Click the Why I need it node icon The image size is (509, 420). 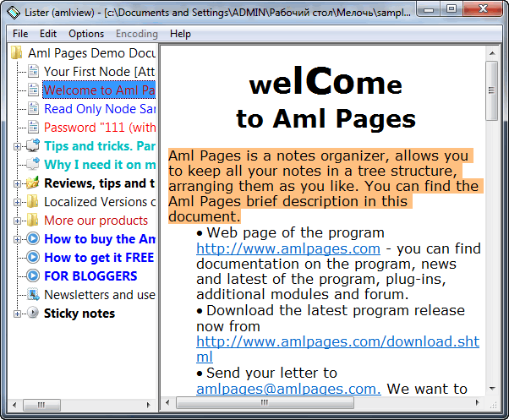click(33, 164)
